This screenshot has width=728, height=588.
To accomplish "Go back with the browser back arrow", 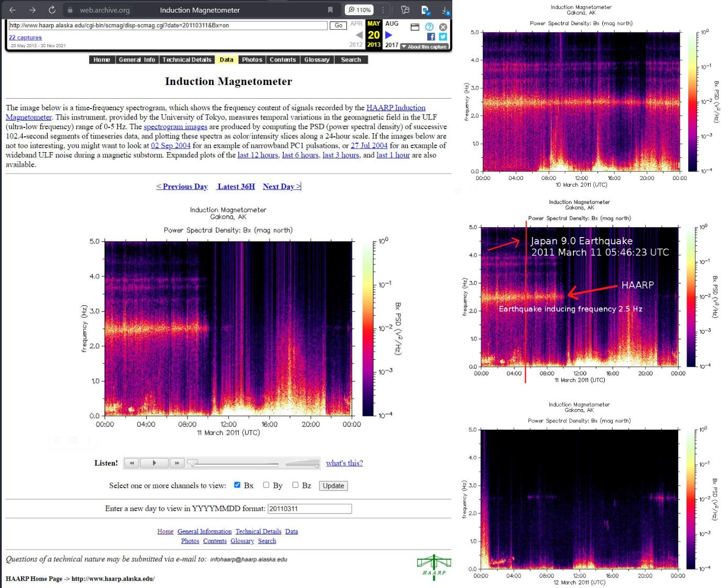I will 13,10.
